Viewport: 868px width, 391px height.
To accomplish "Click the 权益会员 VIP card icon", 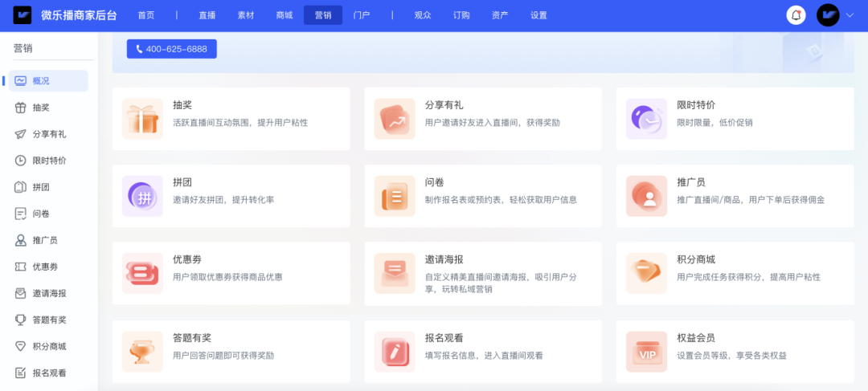I will click(647, 352).
